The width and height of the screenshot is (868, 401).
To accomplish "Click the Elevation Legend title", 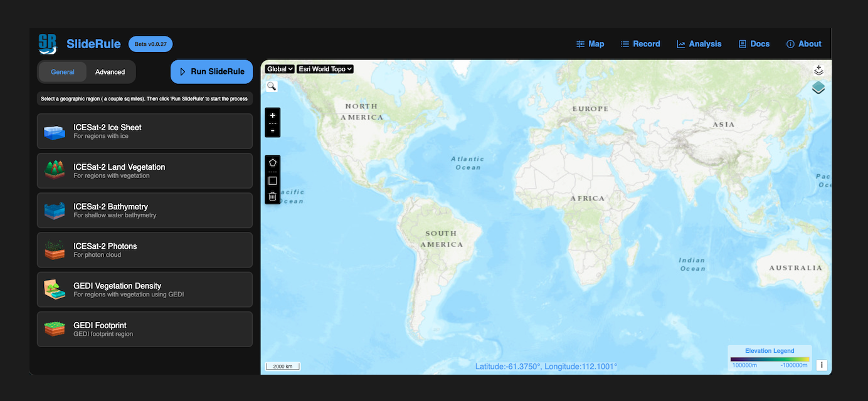I will click(770, 351).
